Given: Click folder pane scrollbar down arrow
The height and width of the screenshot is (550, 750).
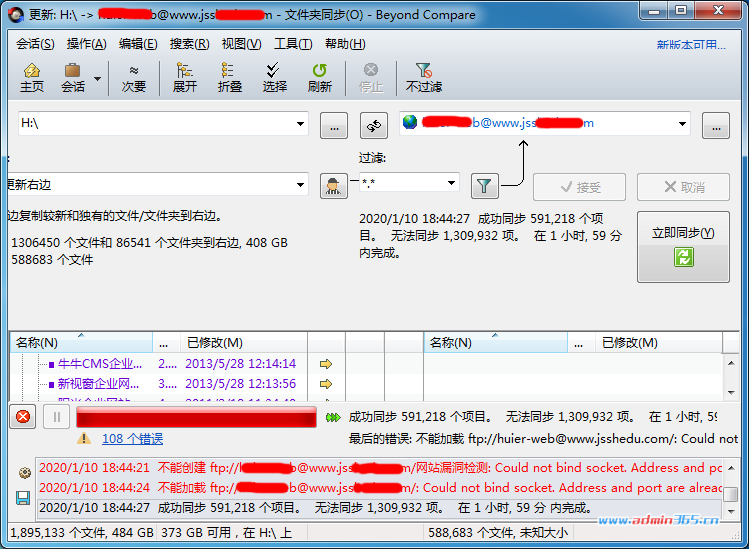Looking at the screenshot, I should 731,393.
